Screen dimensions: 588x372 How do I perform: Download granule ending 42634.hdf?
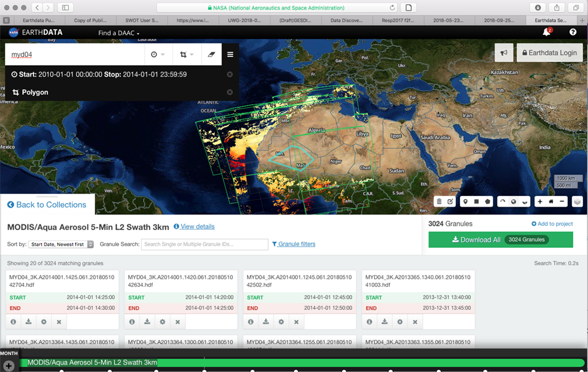(148, 322)
